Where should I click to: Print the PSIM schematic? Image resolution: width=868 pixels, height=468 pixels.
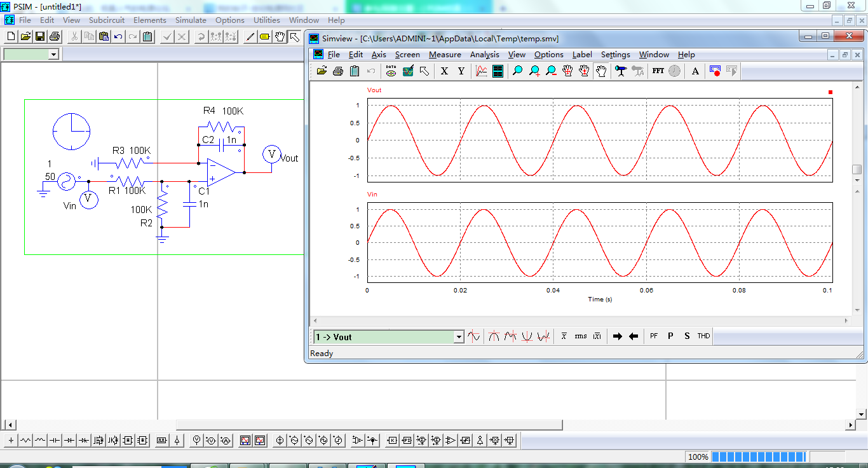[55, 37]
